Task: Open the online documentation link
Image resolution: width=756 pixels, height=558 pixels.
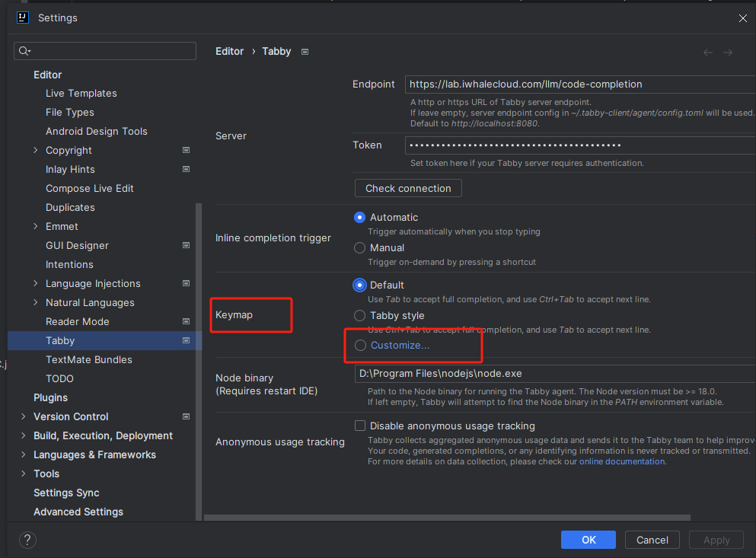Action: (622, 461)
